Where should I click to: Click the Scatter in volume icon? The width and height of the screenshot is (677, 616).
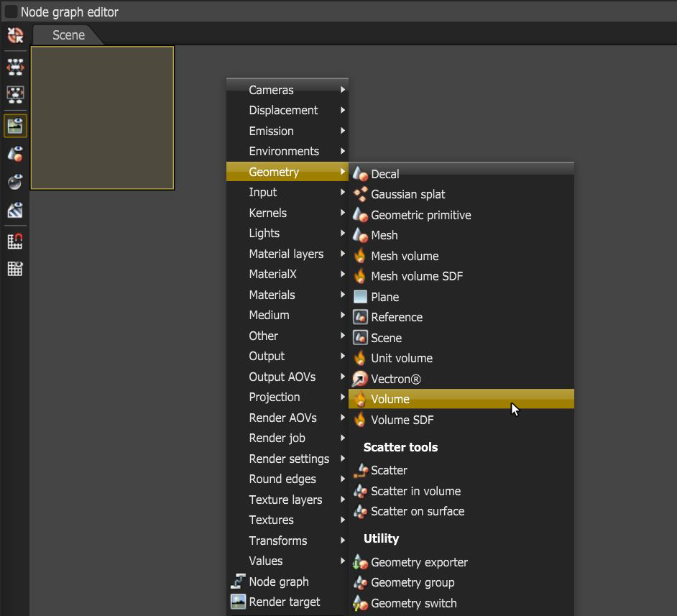(x=360, y=491)
